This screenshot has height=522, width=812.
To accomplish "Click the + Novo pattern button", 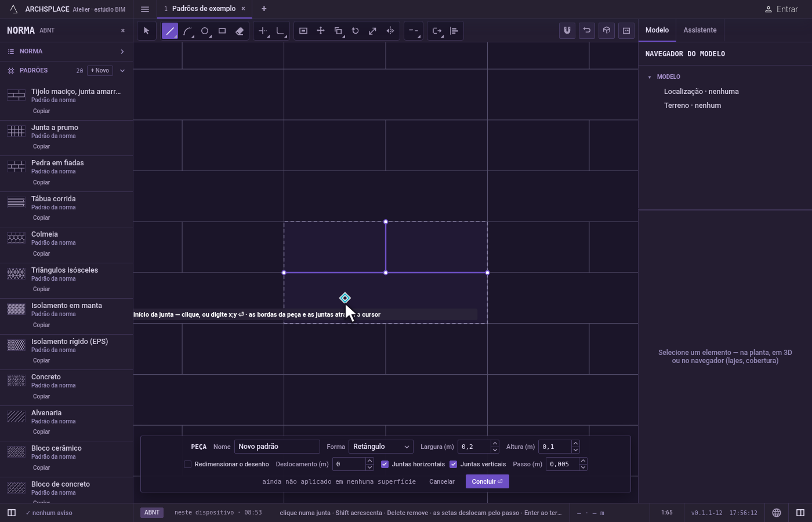I will (100, 71).
